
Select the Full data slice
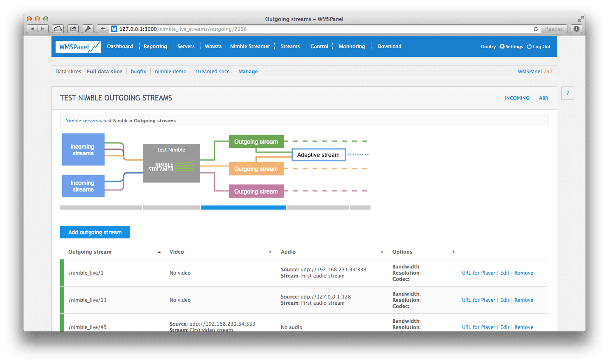(105, 72)
